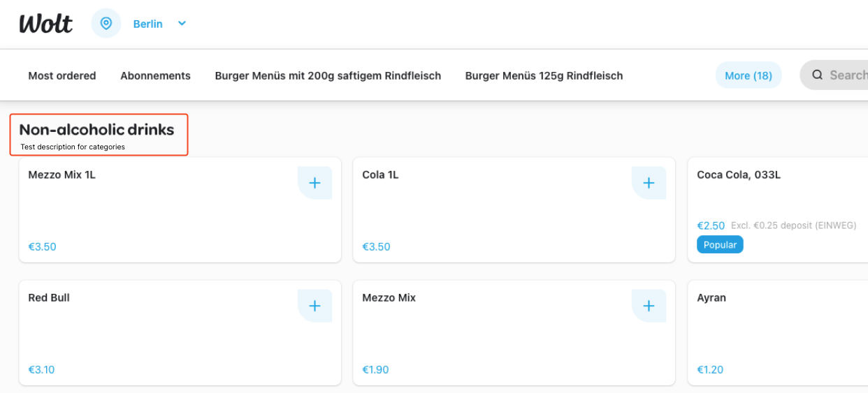Viewport: 868px width, 393px height.
Task: Open the Coca Cola, 033L item card
Action: coord(778,210)
